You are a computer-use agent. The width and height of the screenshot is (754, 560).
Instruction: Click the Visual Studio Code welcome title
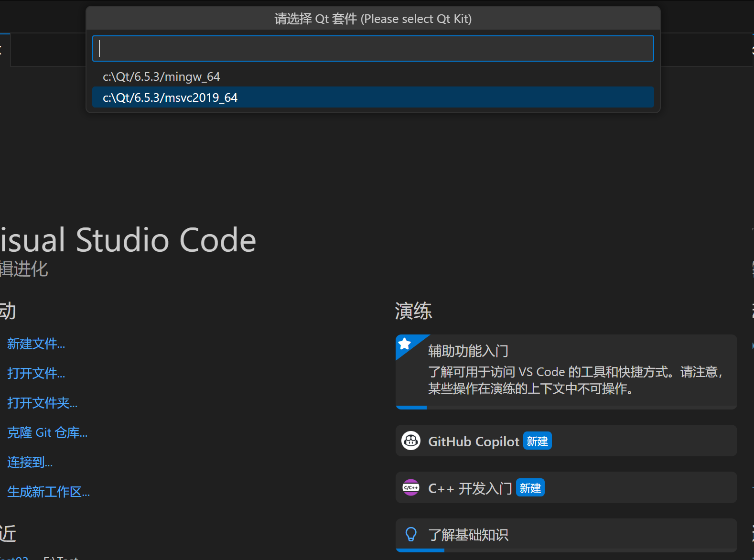click(128, 239)
